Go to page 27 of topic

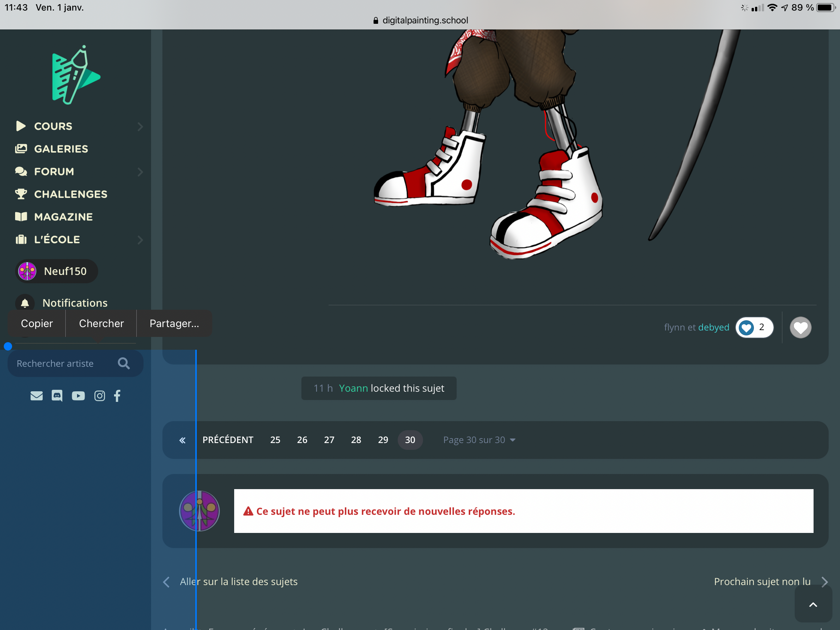(x=329, y=440)
